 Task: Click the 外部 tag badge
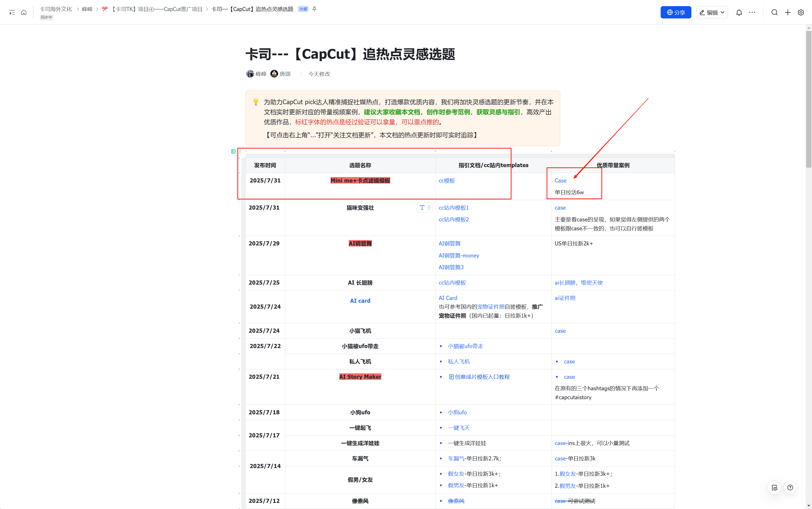point(303,9)
